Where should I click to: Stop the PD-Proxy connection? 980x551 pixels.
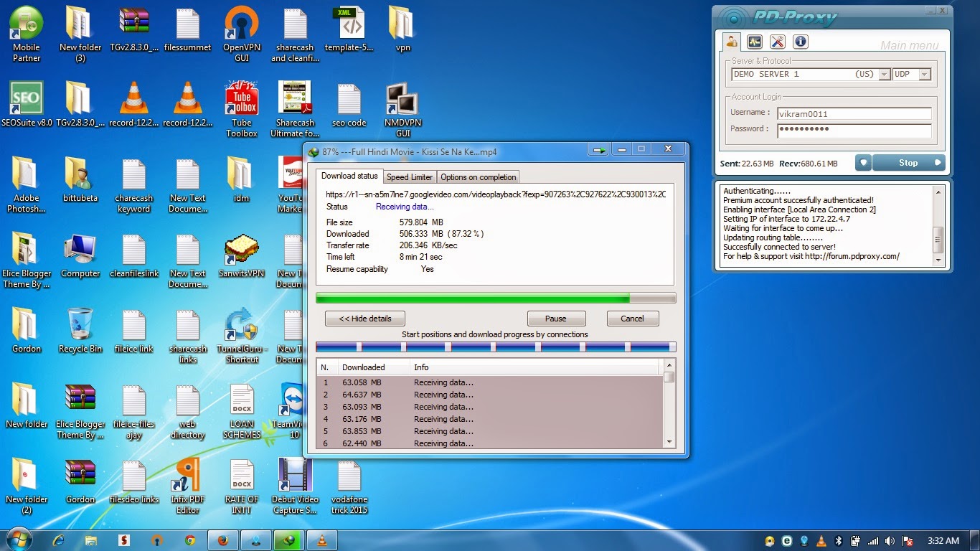pos(908,163)
